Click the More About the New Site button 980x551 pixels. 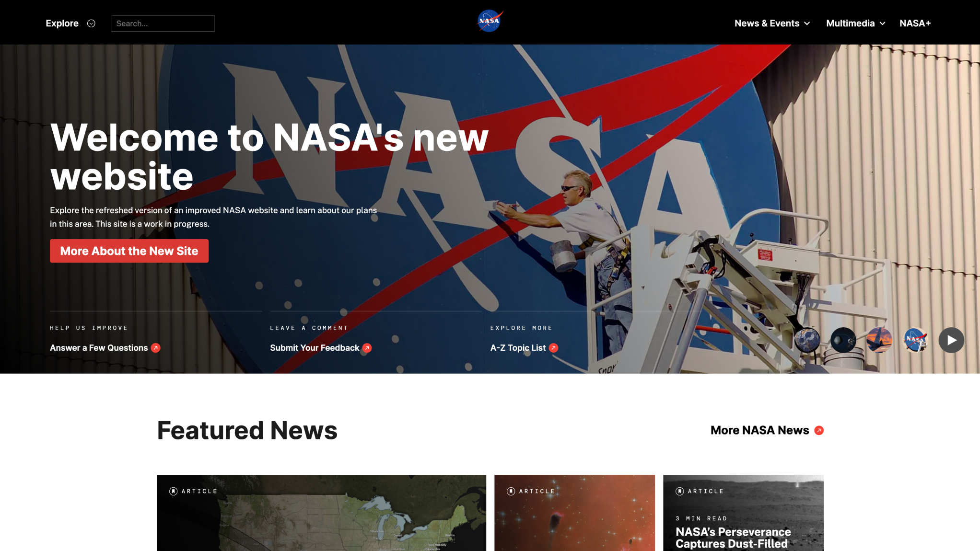(x=129, y=251)
